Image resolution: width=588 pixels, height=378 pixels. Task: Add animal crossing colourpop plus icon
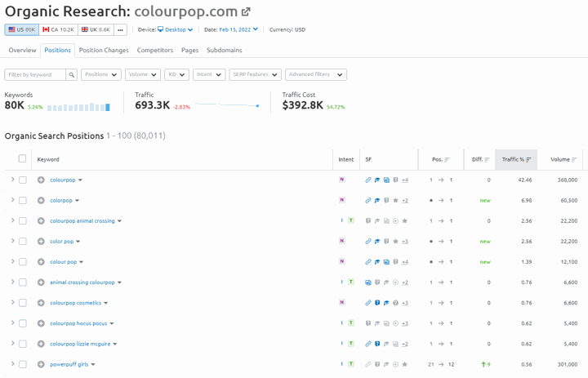pyautogui.click(x=41, y=282)
